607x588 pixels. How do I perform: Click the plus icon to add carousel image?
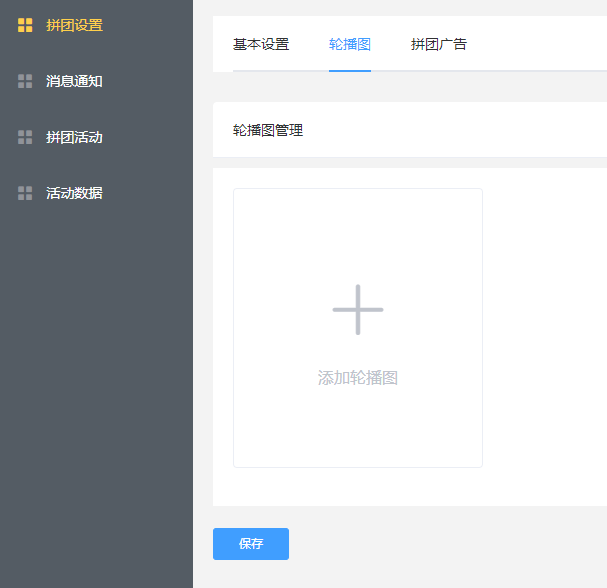tap(358, 310)
